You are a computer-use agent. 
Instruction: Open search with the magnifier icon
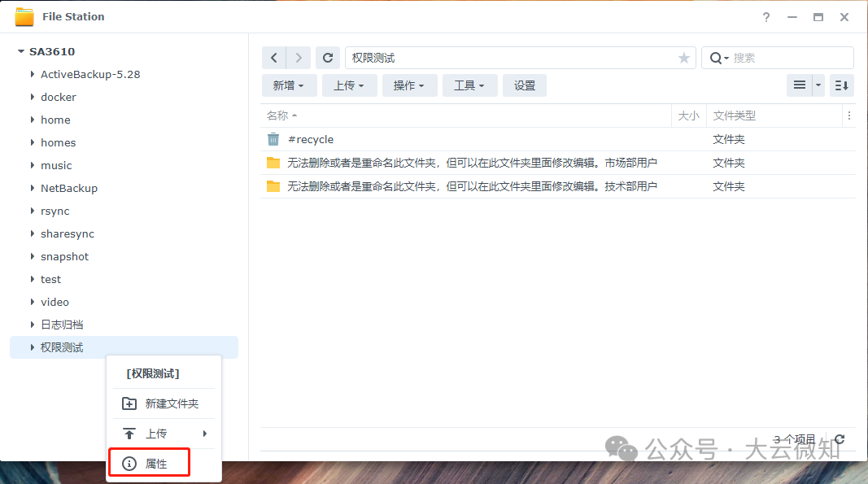pos(714,58)
